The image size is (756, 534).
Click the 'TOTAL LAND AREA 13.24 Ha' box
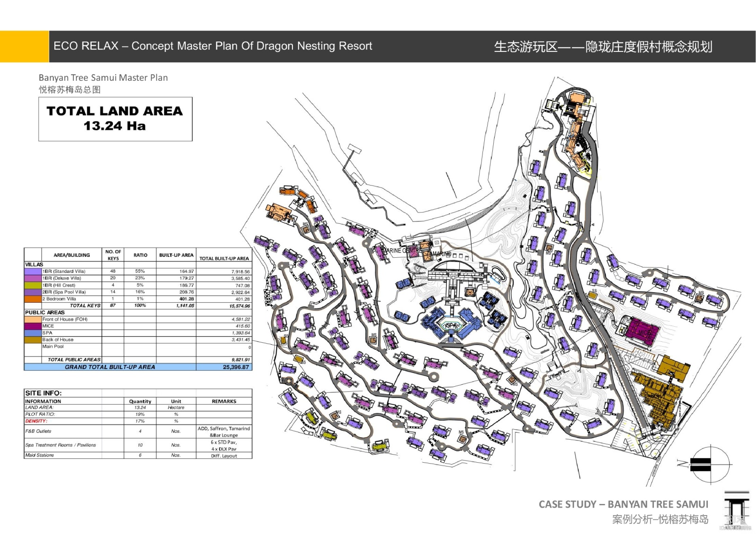[x=115, y=119]
